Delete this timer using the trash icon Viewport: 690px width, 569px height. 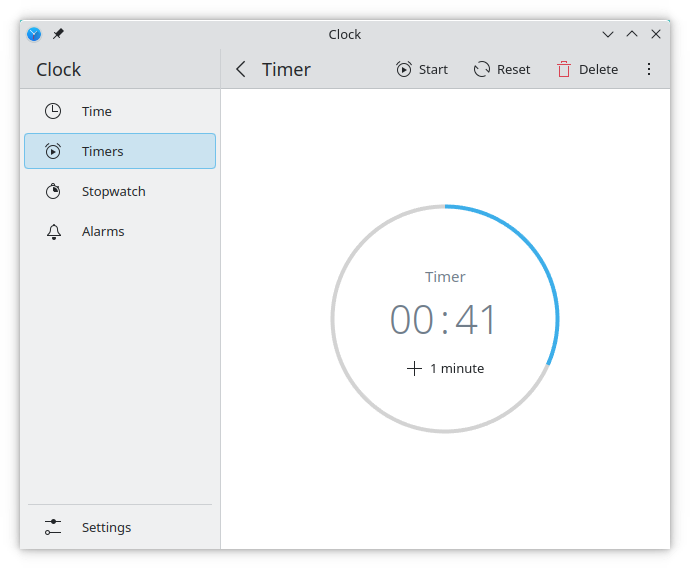pos(564,69)
